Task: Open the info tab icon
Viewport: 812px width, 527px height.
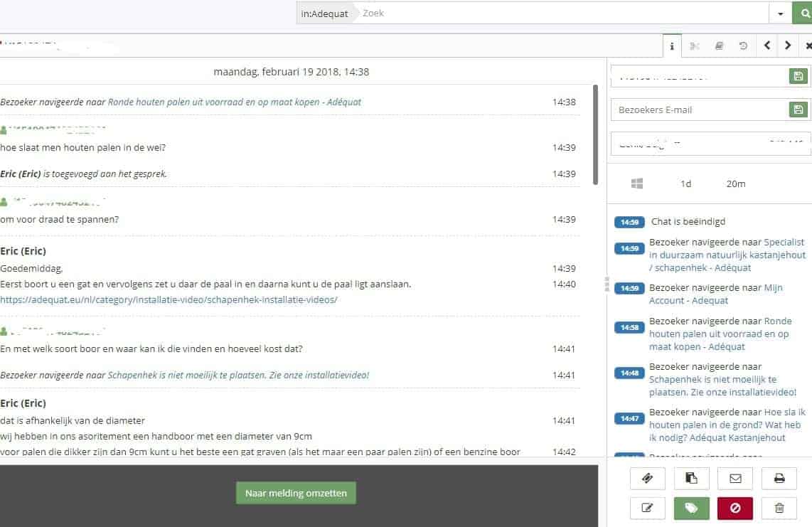Action: click(672, 46)
